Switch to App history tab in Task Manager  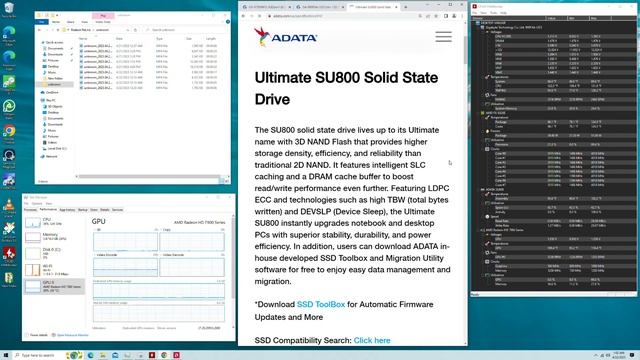pos(67,210)
